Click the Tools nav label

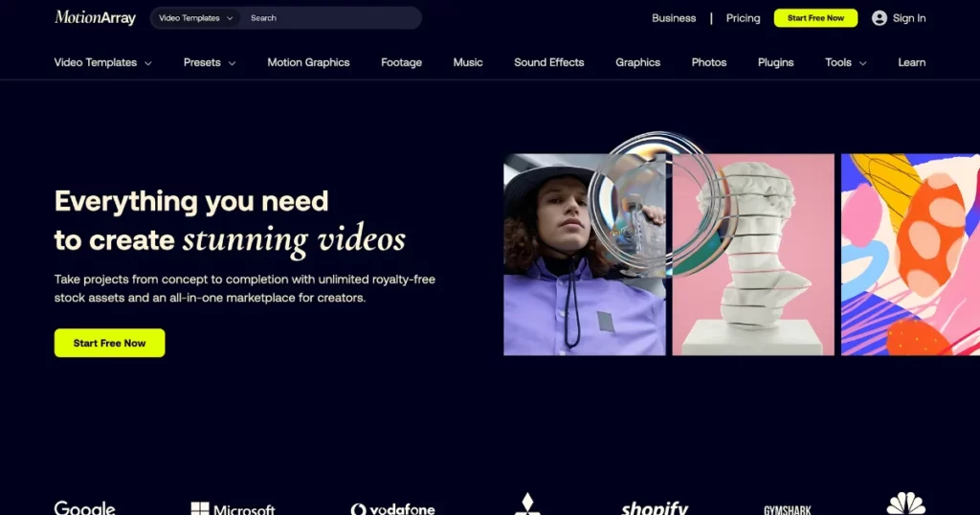point(838,62)
